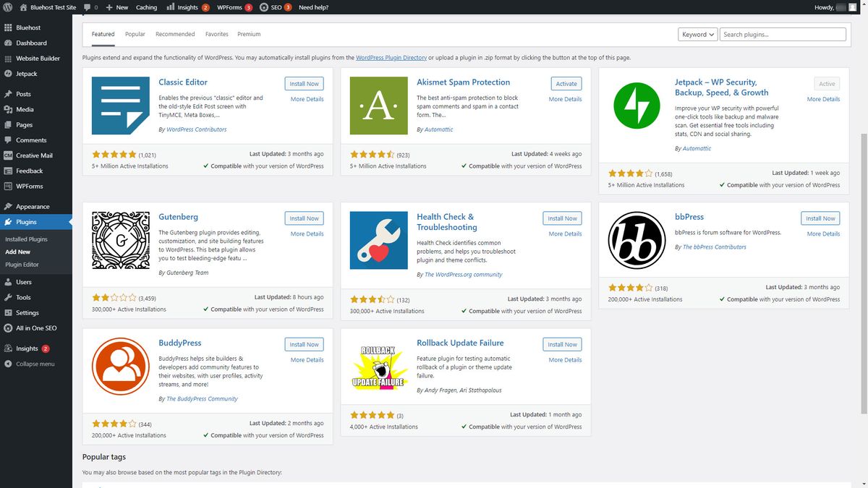Click Bluehost Test Site in admin bar

pos(48,7)
